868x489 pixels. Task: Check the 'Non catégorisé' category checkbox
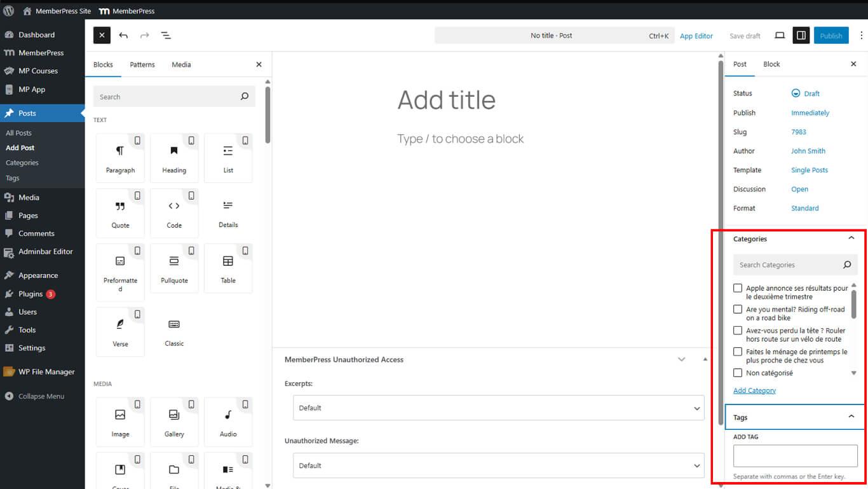tap(738, 373)
